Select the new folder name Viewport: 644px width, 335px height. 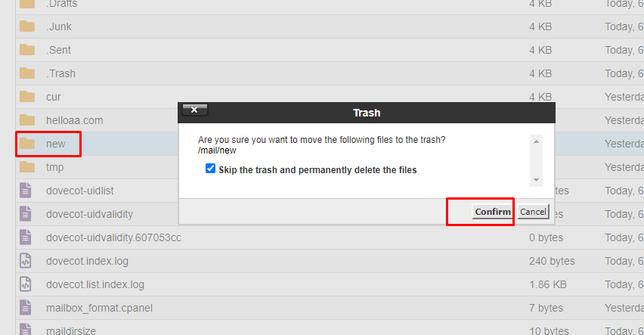click(55, 144)
